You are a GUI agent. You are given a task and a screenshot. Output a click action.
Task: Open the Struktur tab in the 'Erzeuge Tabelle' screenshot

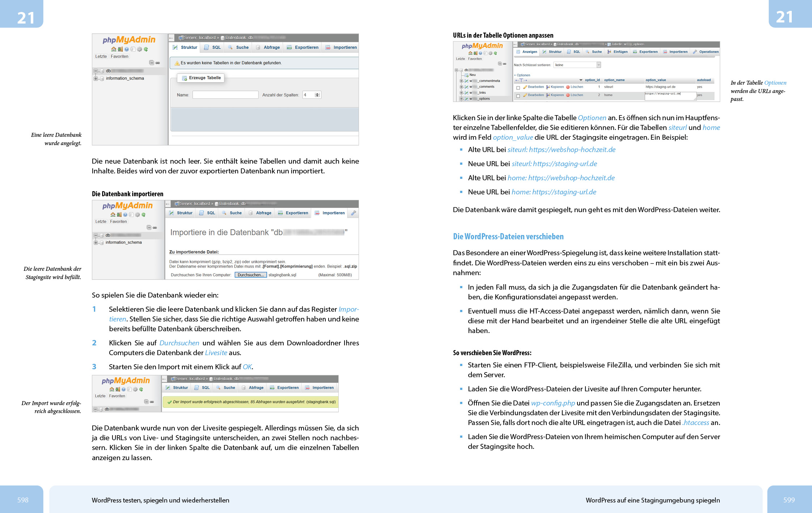[185, 47]
